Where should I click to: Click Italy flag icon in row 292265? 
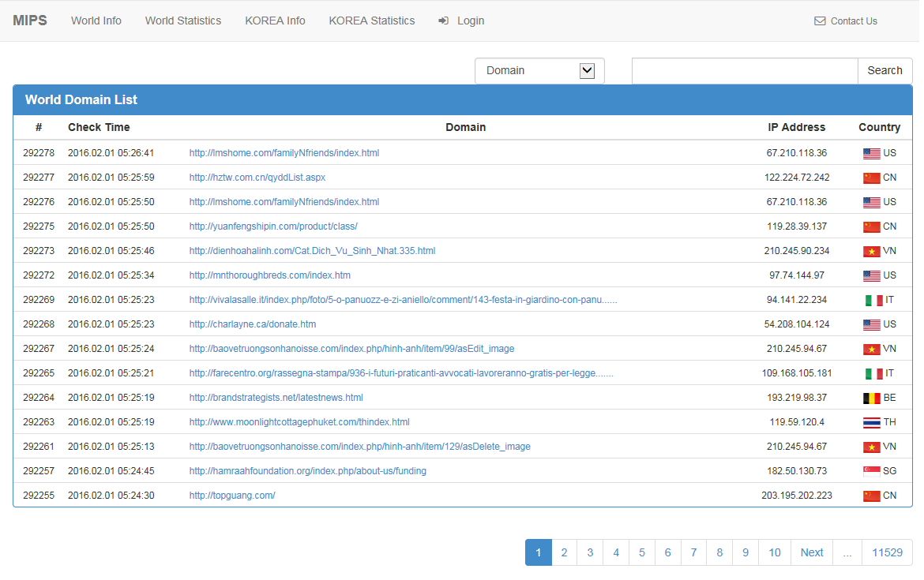(x=874, y=373)
